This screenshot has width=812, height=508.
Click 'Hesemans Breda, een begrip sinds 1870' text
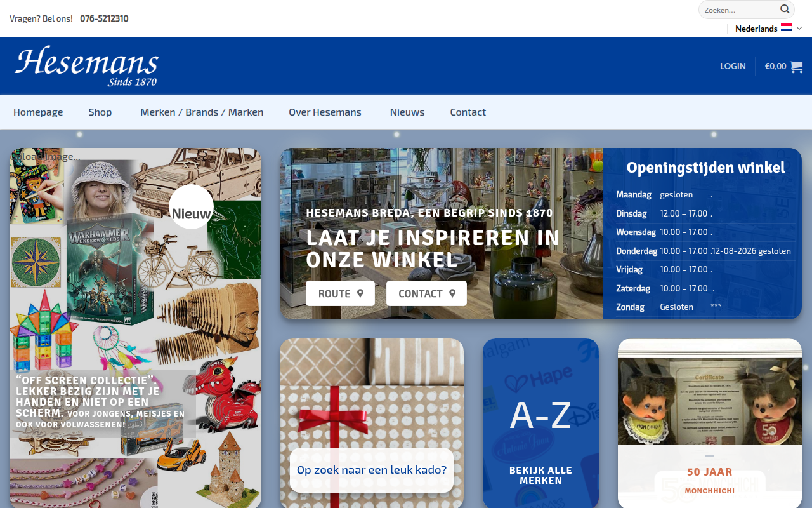(x=429, y=213)
